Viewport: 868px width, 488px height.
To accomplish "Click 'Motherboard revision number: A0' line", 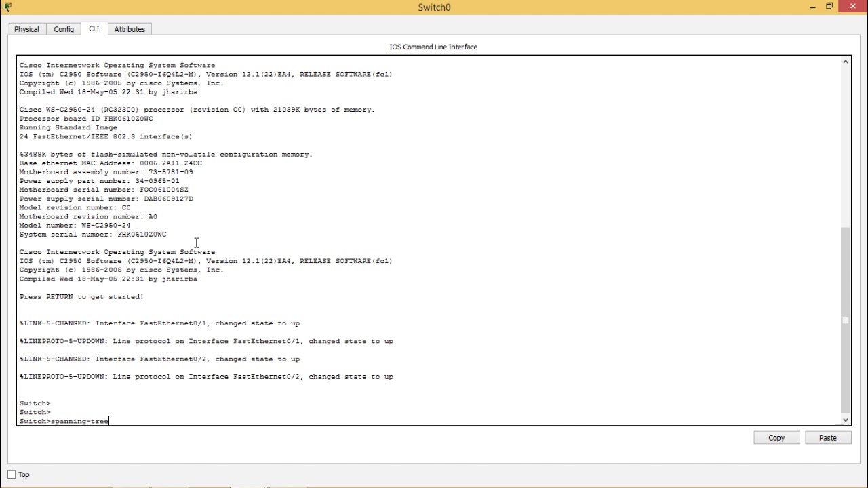I will pos(88,216).
